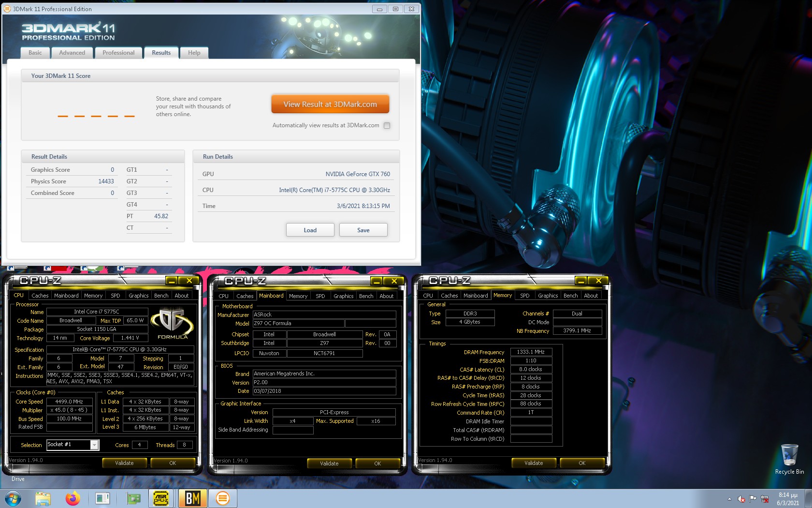The image size is (812, 508).
Task: Switch to the Advanced tab in 3DMark
Action: click(x=72, y=53)
